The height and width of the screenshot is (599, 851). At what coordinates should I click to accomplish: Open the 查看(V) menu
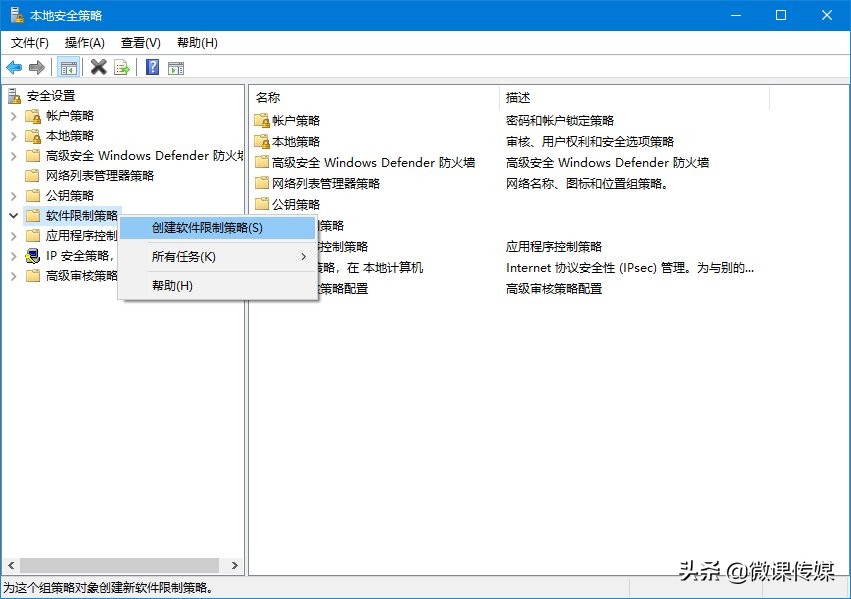(141, 43)
